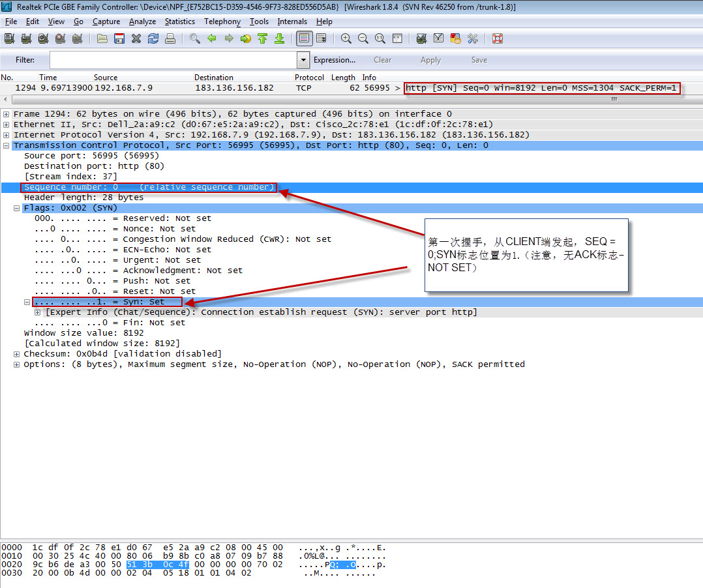Open the Analyze menu
This screenshot has width=703, height=588.
(x=143, y=22)
